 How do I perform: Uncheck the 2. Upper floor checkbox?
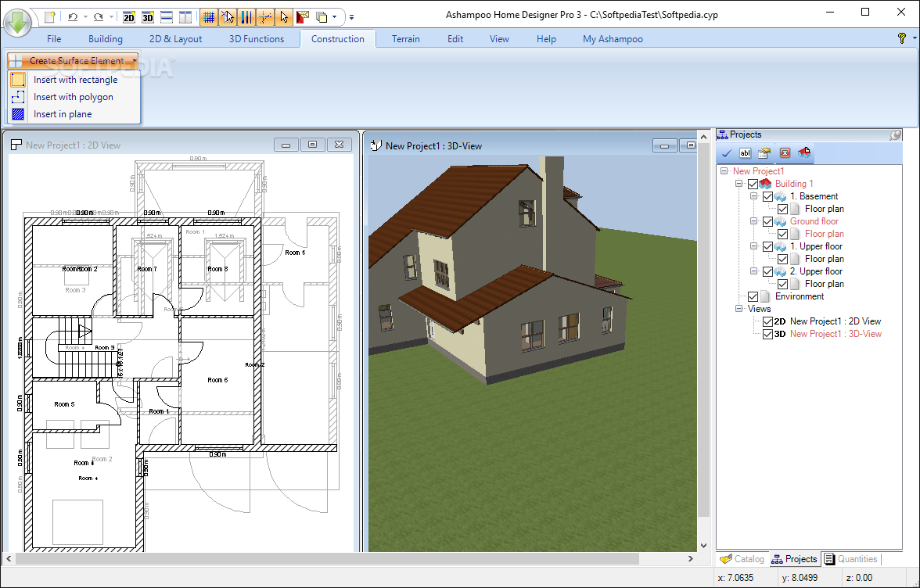(767, 271)
